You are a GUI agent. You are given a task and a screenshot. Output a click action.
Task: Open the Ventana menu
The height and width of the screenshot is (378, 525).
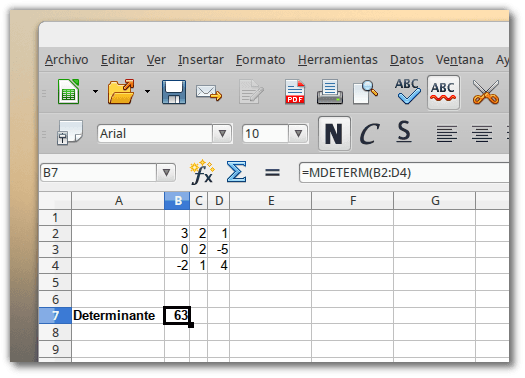[459, 60]
